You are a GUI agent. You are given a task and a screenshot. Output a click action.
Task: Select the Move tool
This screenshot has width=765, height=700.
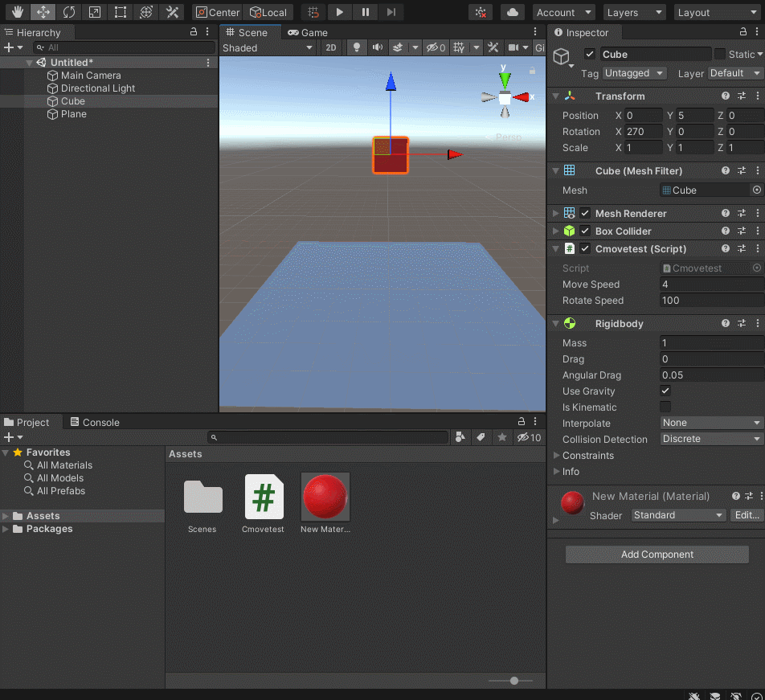point(43,12)
